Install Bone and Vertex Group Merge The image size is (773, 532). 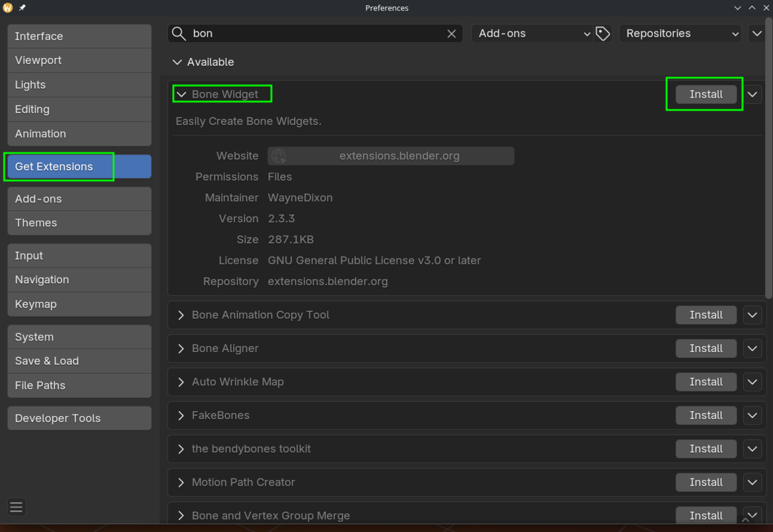[706, 515]
